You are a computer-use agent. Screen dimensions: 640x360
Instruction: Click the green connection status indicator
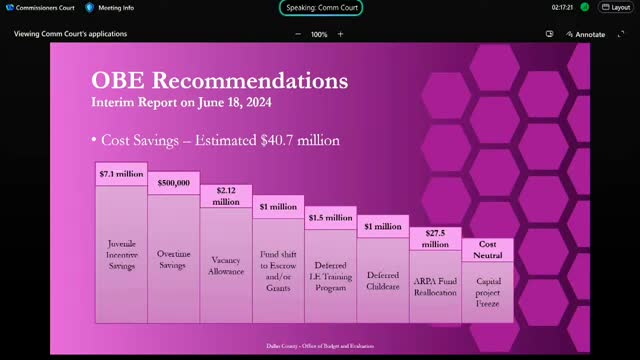(584, 7)
